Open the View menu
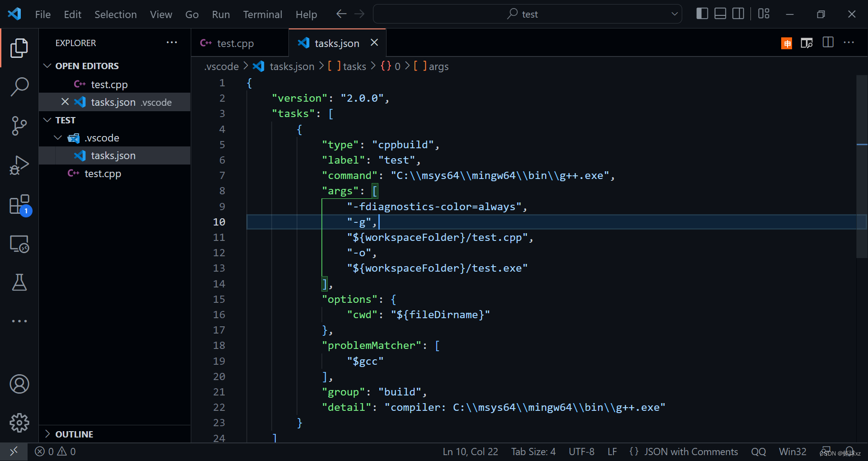 tap(161, 14)
